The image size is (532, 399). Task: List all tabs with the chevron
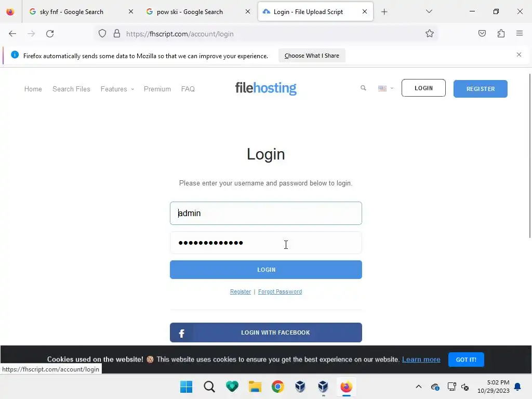(x=429, y=11)
